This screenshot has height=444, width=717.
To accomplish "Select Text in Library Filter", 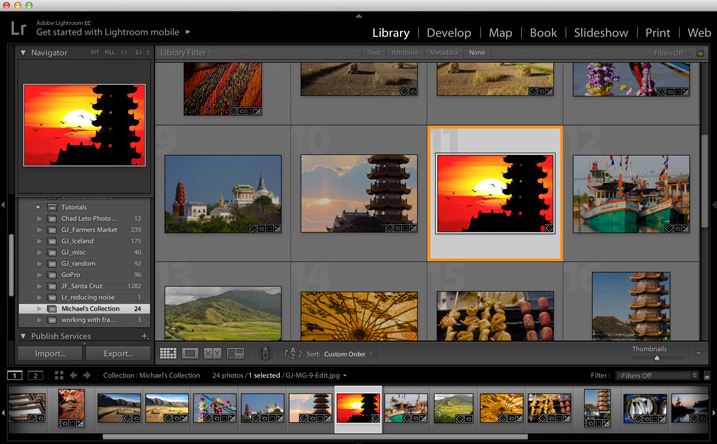I will (374, 53).
